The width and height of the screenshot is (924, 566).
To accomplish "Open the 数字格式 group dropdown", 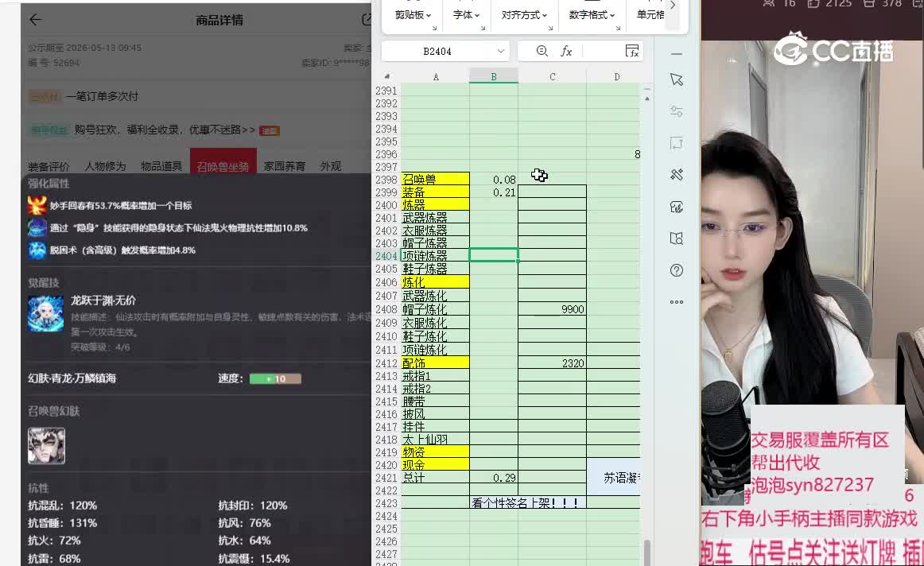I will tap(592, 15).
